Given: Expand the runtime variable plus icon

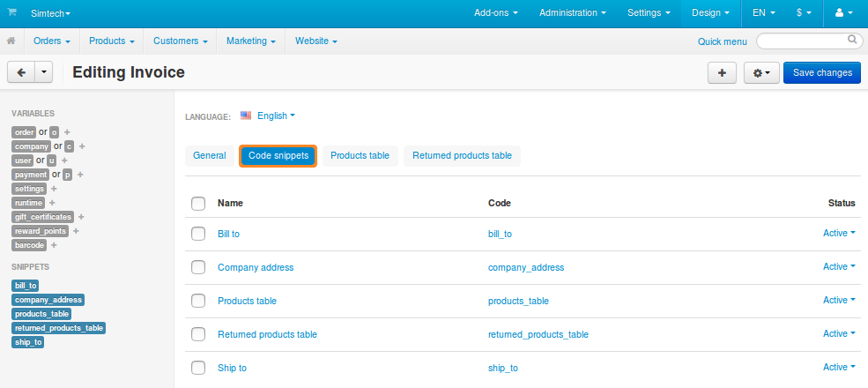Looking at the screenshot, I should coord(53,203).
